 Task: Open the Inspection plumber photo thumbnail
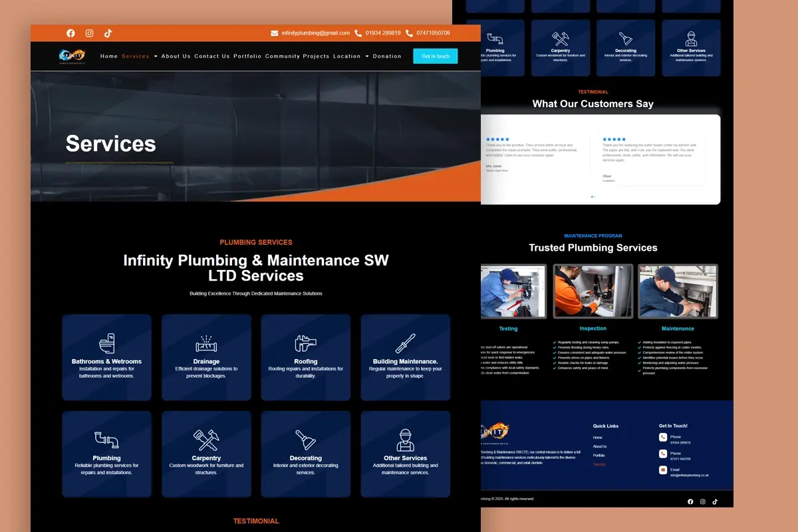click(x=593, y=291)
